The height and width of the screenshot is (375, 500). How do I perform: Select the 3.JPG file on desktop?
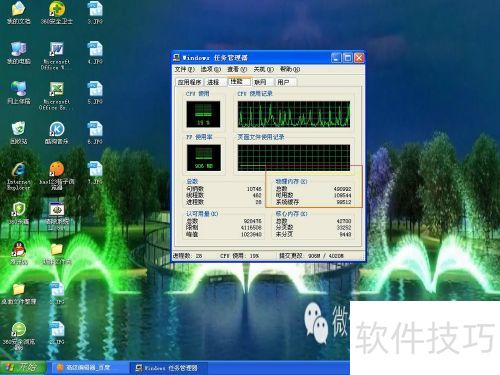coord(95,13)
